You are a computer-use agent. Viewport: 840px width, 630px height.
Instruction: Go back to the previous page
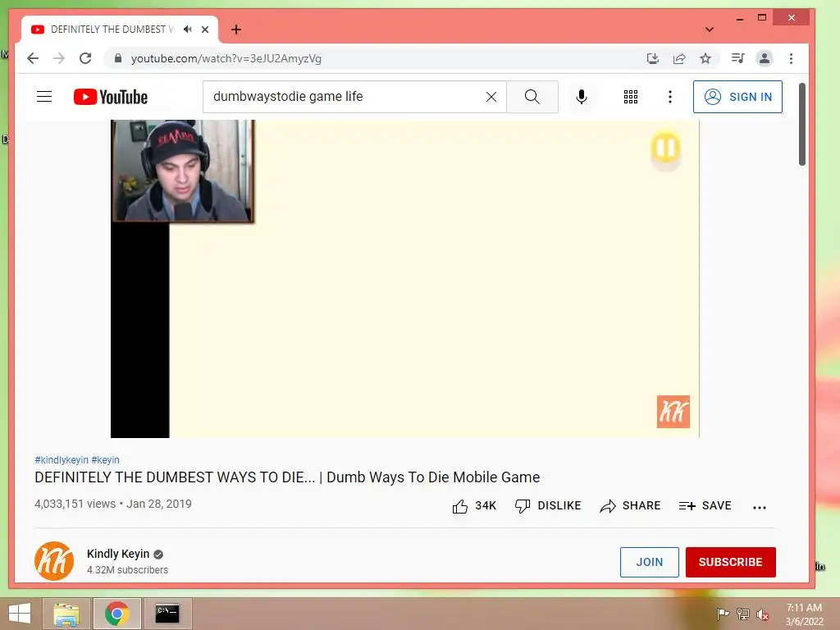point(33,58)
